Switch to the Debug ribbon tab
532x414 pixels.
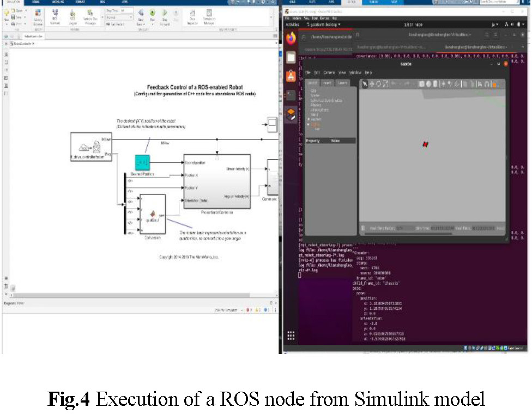pyautogui.click(x=35, y=2)
